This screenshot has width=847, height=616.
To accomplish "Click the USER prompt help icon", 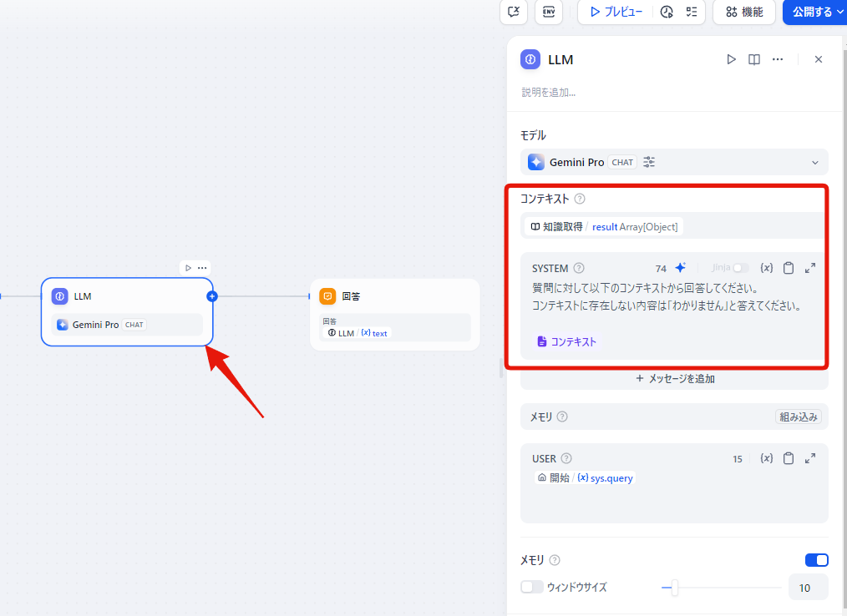I will 566,458.
